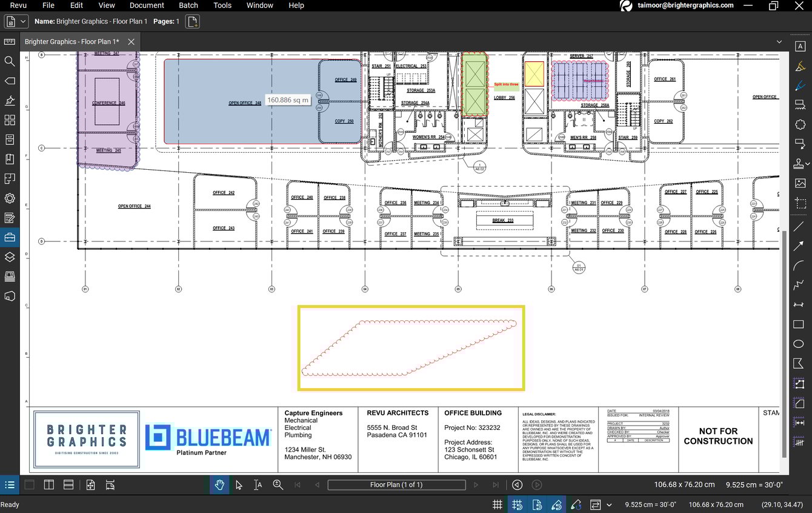Image resolution: width=812 pixels, height=513 pixels.
Task: Open the Tool Chest panel
Action: pyautogui.click(x=9, y=237)
